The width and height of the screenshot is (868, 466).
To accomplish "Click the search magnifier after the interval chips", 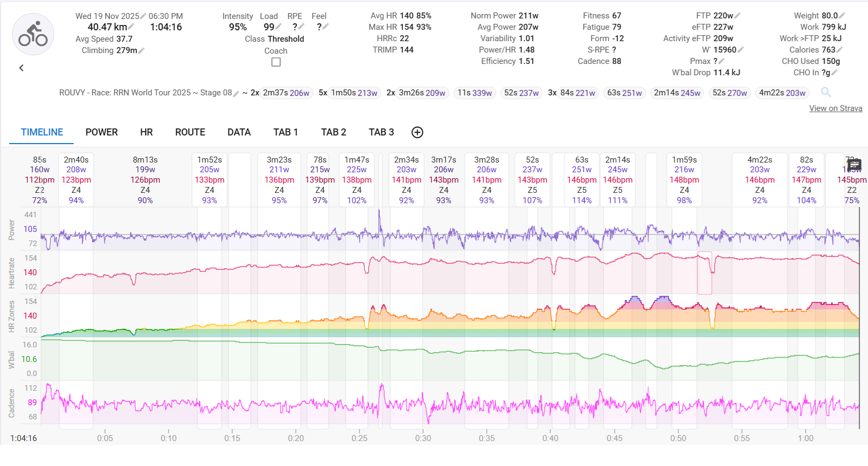I will click(826, 92).
